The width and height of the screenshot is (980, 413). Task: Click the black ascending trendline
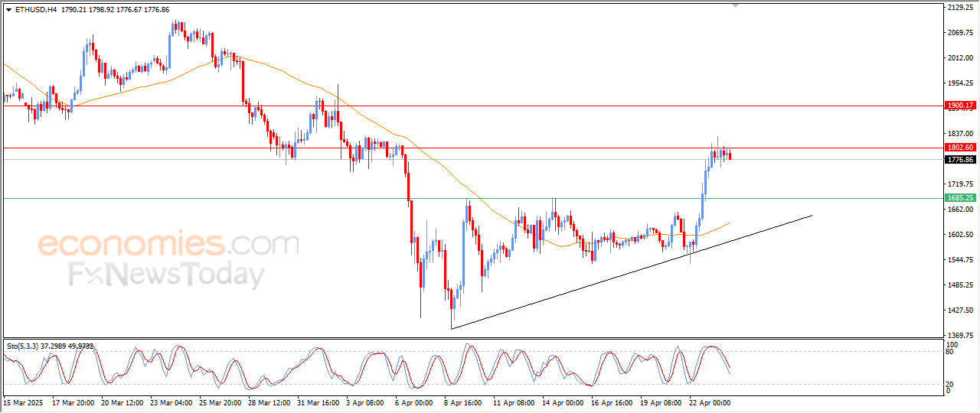632,272
